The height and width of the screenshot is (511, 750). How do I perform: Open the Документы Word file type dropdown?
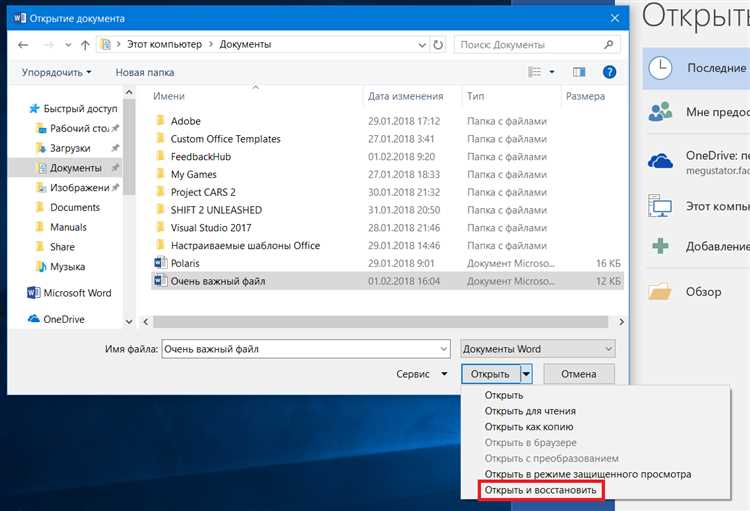tap(538, 349)
